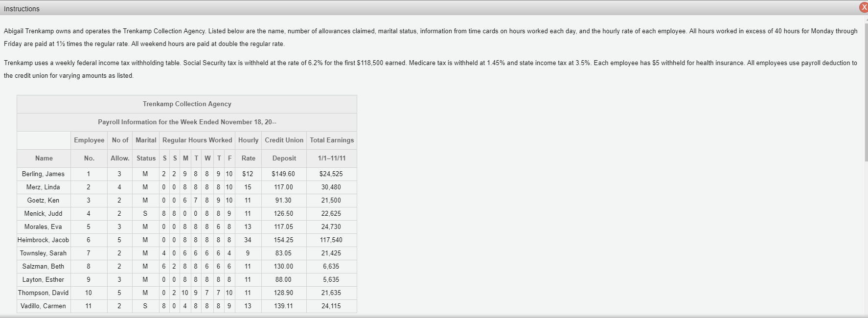
Task: Click the Name column header
Action: pyautogui.click(x=43, y=158)
